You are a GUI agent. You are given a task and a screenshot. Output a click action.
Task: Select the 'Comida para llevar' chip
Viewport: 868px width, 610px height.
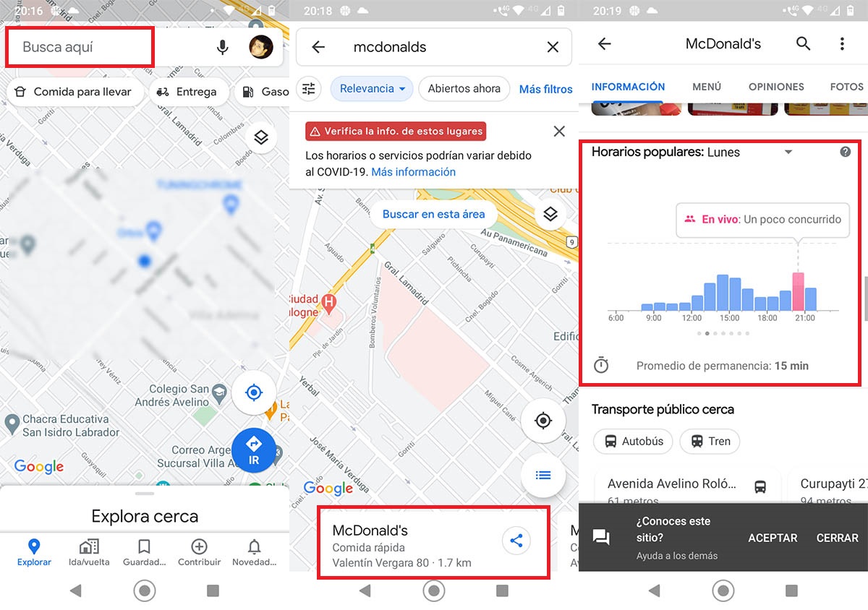click(x=74, y=92)
